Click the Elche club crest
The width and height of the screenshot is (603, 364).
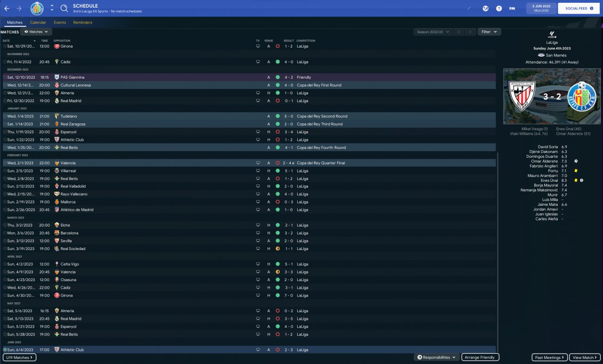tap(57, 225)
